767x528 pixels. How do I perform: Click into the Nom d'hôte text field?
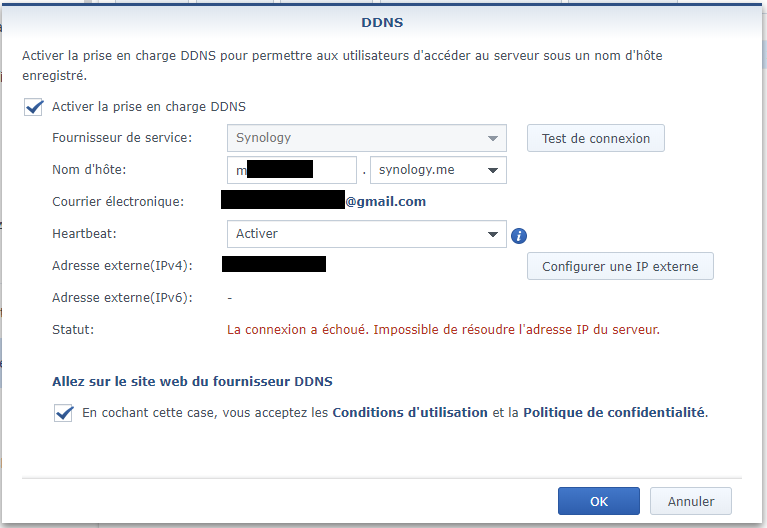coord(291,170)
